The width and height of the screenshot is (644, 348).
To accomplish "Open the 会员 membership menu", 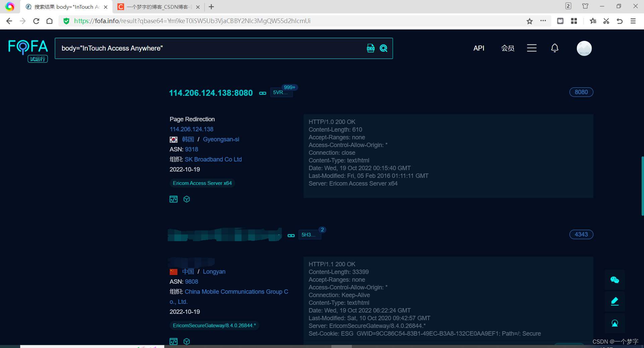I will point(507,48).
